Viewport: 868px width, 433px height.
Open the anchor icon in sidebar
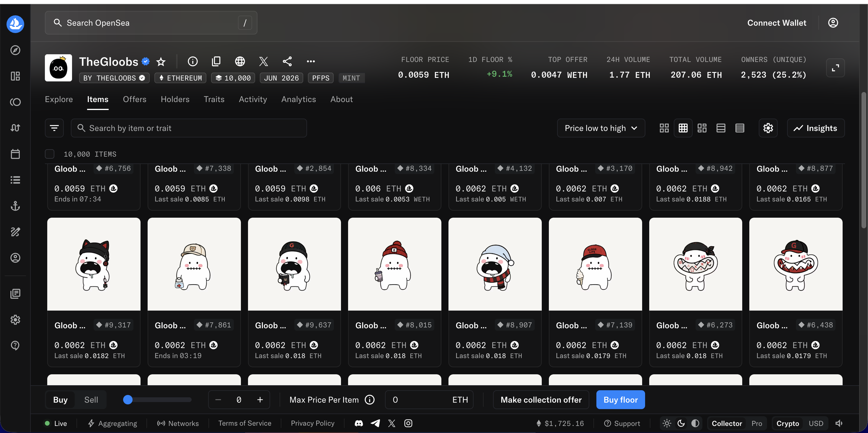[15, 206]
